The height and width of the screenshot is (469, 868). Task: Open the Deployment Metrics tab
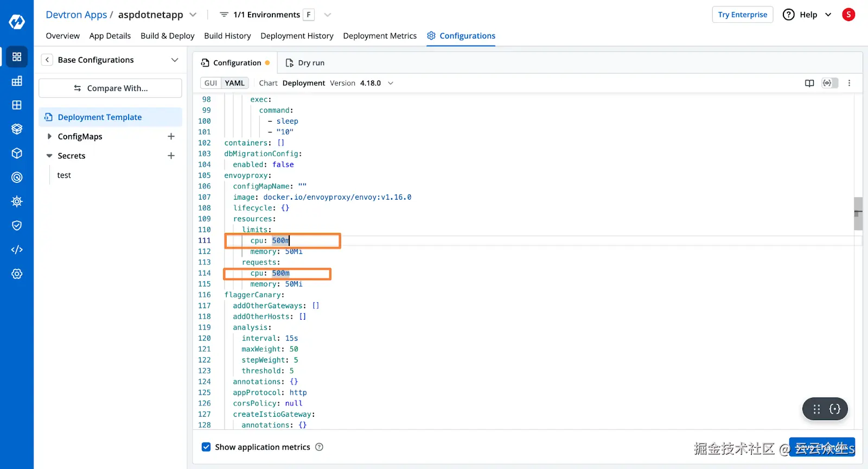point(380,36)
